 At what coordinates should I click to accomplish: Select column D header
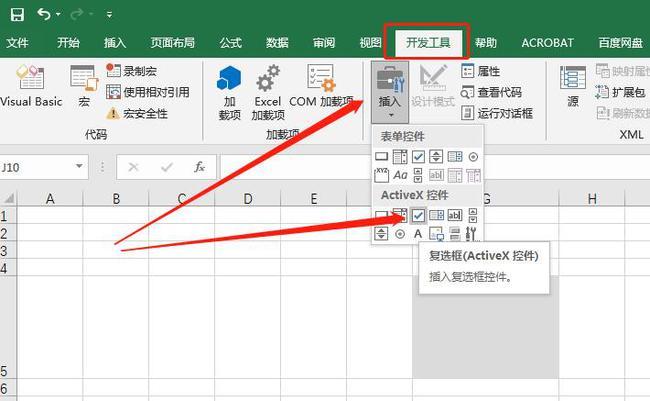point(247,199)
